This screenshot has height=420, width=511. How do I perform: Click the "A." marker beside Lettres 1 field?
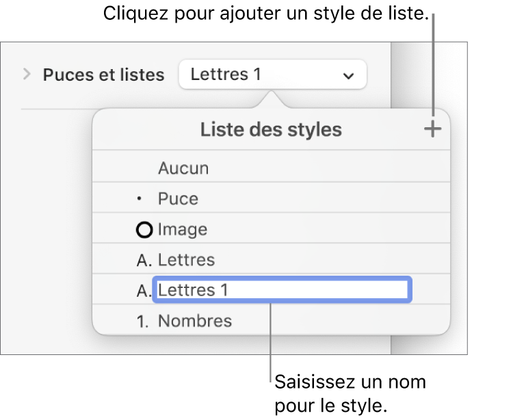click(144, 291)
